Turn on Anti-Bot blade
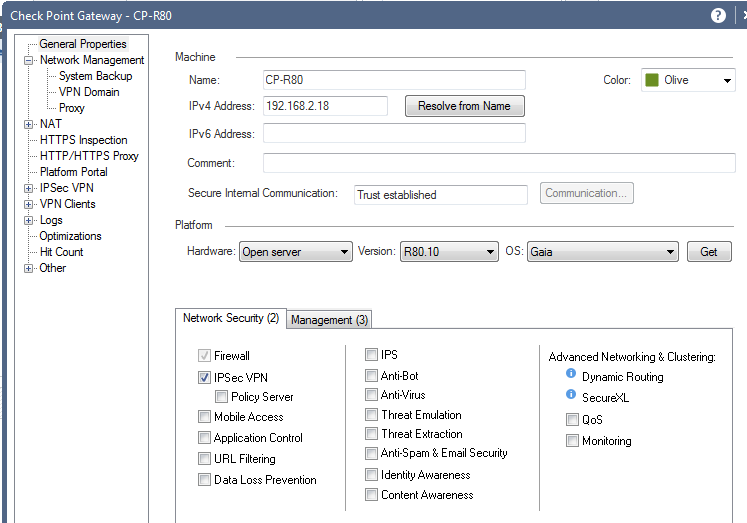Image resolution: width=747 pixels, height=523 pixels. (x=371, y=376)
